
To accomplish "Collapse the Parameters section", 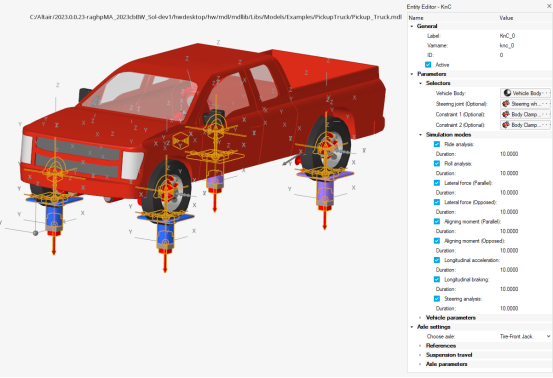I will (x=412, y=74).
